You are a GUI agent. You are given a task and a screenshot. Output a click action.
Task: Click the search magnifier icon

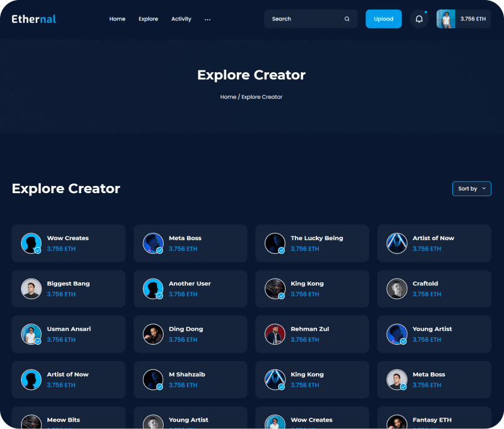[347, 19]
